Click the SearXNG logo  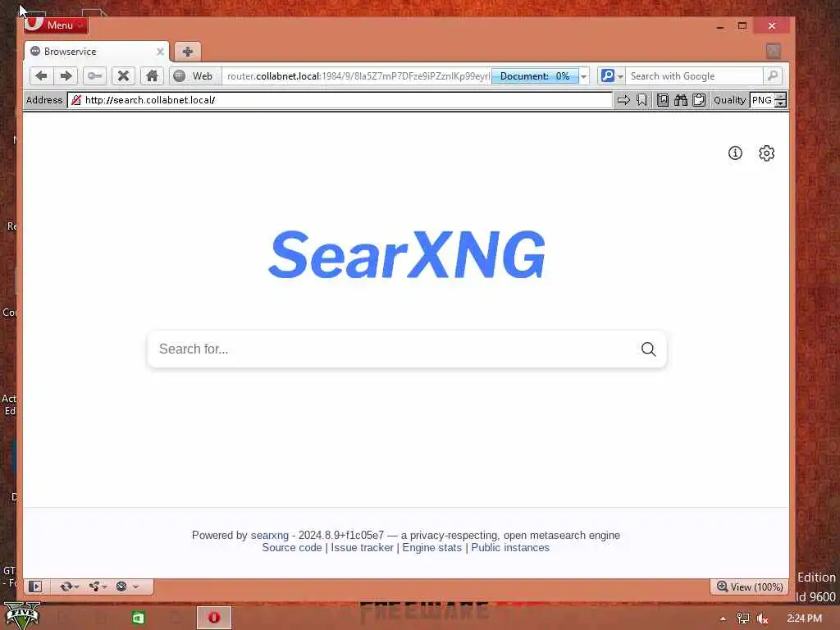[x=407, y=254]
